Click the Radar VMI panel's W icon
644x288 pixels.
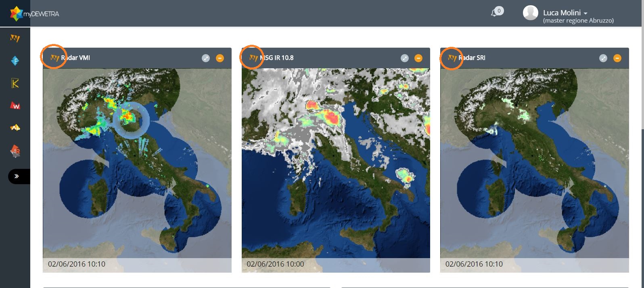coord(54,58)
